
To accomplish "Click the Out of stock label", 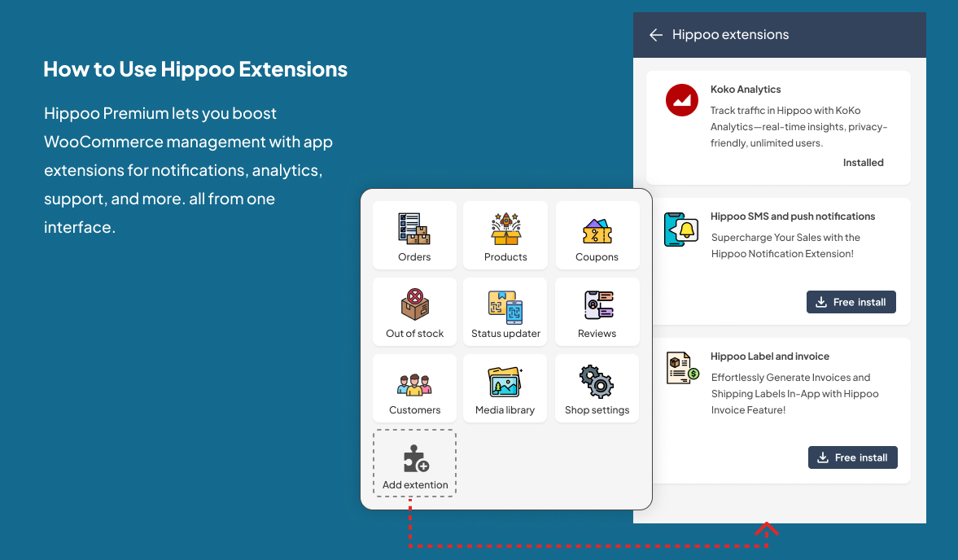I will click(415, 334).
